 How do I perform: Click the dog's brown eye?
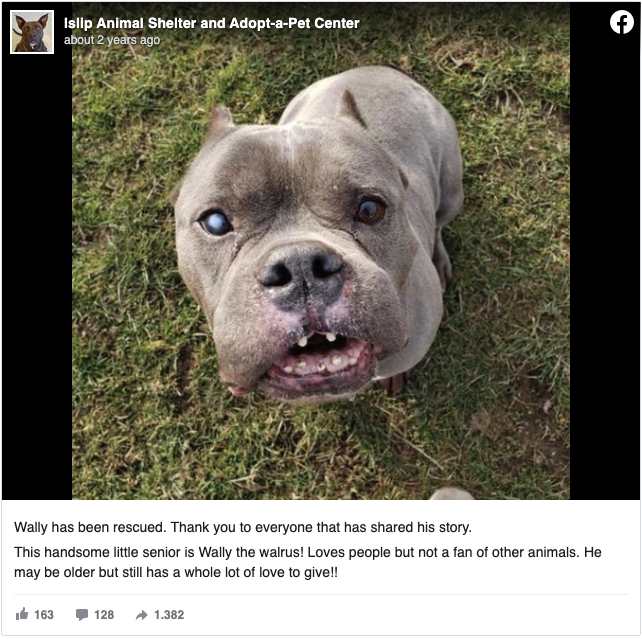tap(370, 210)
